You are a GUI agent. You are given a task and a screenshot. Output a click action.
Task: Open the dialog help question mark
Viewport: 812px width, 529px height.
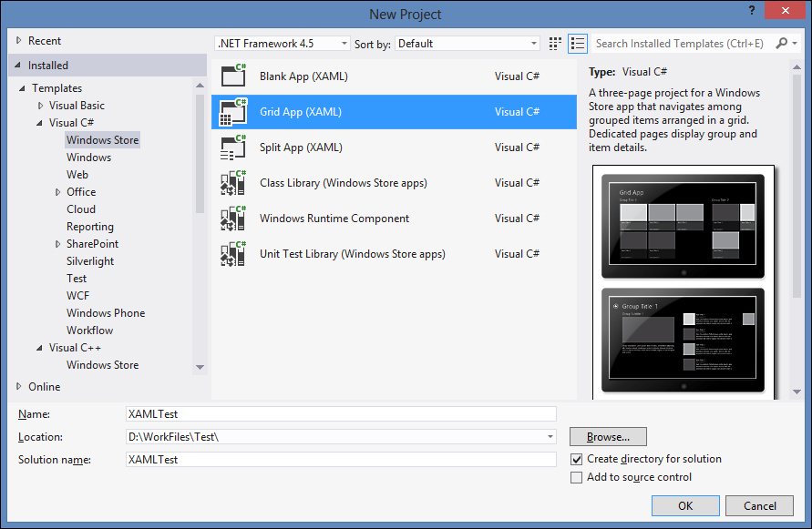click(x=752, y=10)
